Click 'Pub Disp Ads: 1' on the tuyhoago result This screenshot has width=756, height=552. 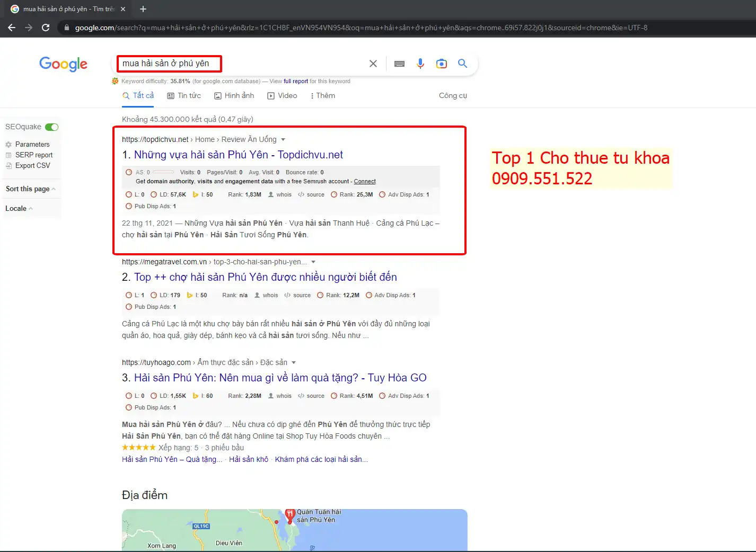click(x=151, y=407)
